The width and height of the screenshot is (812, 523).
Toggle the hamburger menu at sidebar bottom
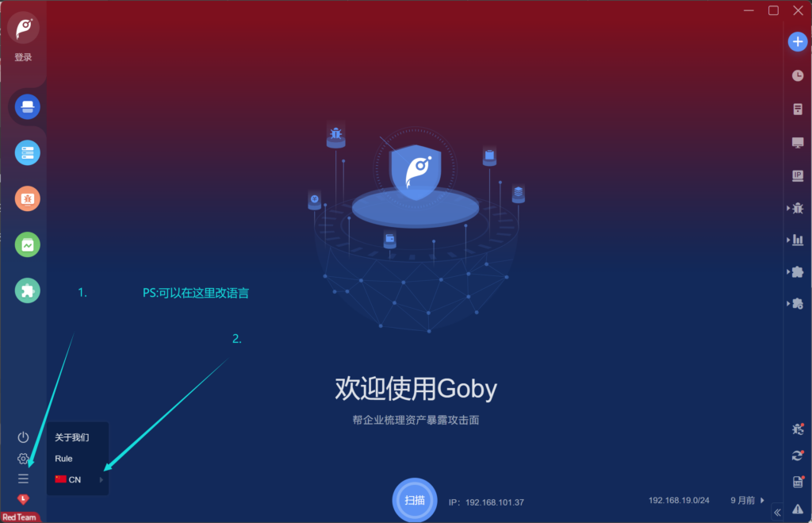click(23, 479)
